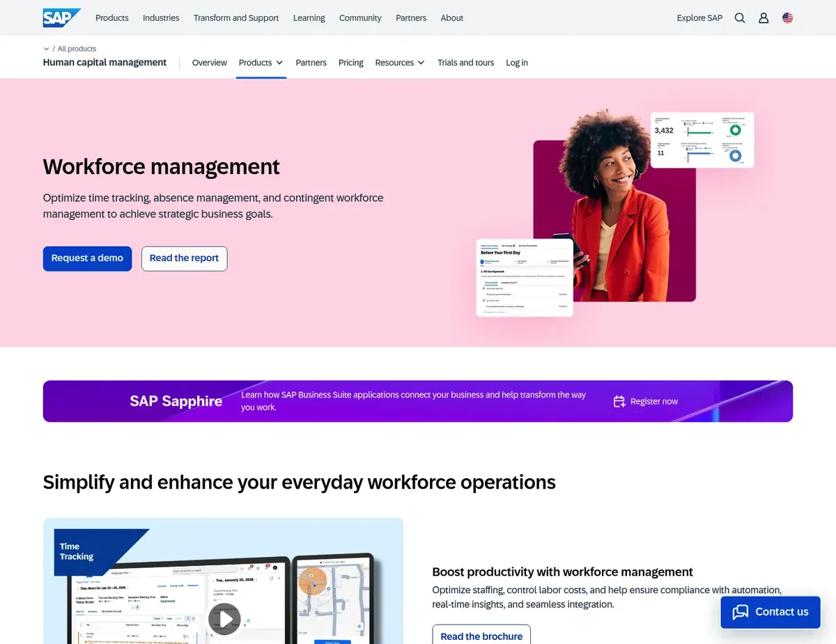Image resolution: width=836 pixels, height=644 pixels.
Task: Click the SAP Sapphire banner title
Action: (x=176, y=401)
